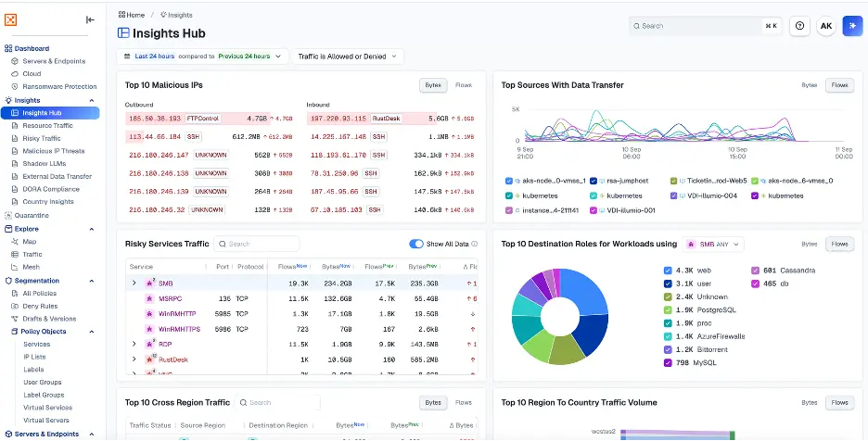This screenshot has height=441, width=868.
Task: Click the RustDesk risky service icon
Action: pyautogui.click(x=149, y=359)
